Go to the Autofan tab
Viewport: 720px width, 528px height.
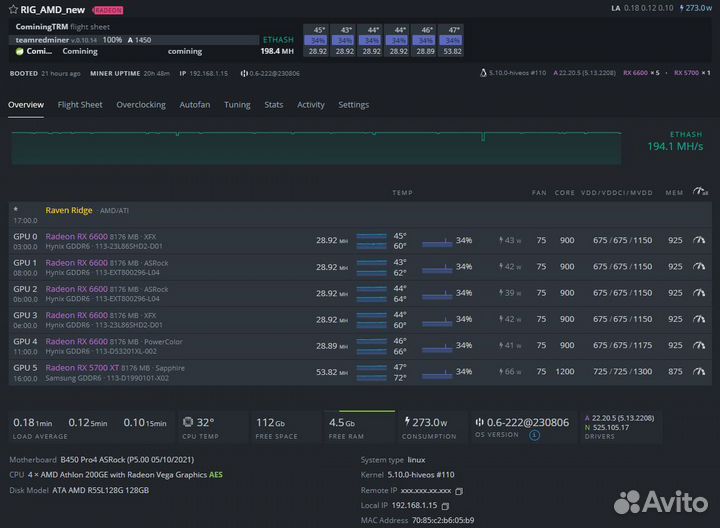194,105
